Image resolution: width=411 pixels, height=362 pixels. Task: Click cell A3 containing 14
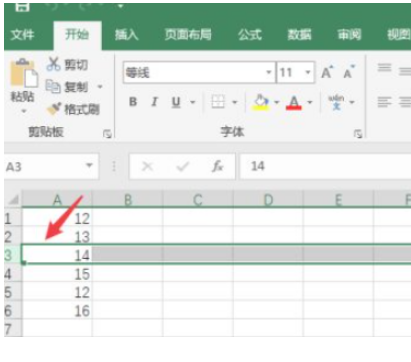point(57,255)
